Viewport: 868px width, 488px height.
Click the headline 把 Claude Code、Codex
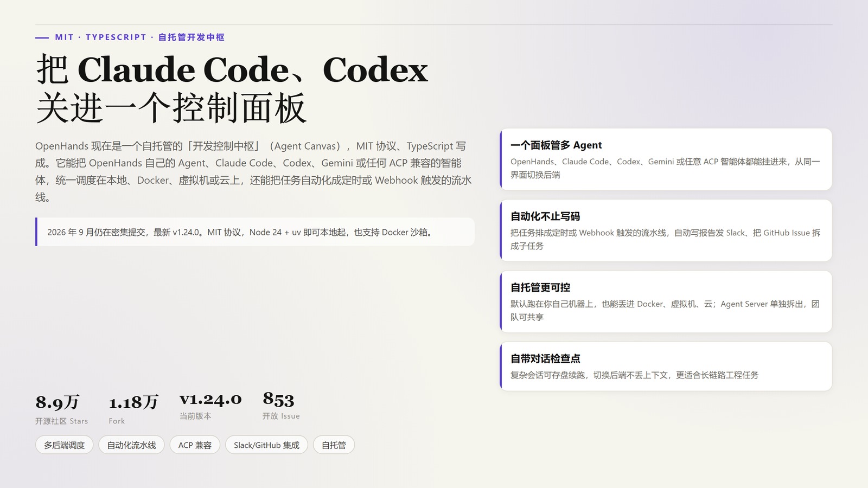(x=232, y=69)
